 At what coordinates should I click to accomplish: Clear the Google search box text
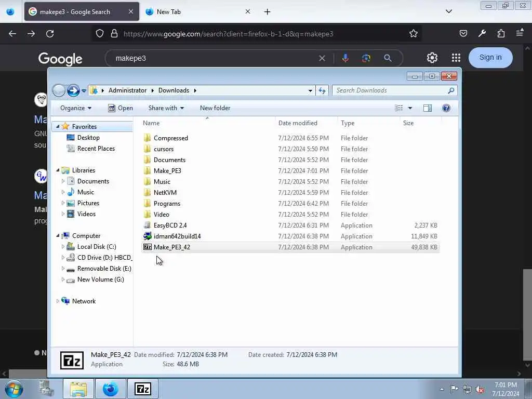pos(322,58)
